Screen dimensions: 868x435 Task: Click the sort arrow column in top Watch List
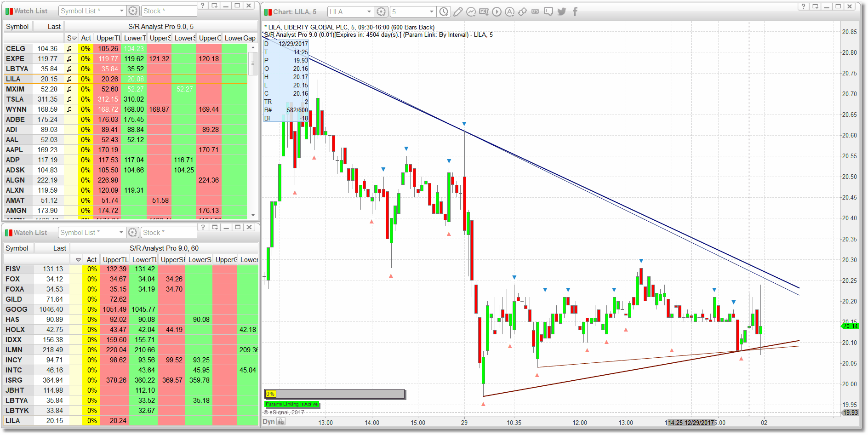(72, 38)
